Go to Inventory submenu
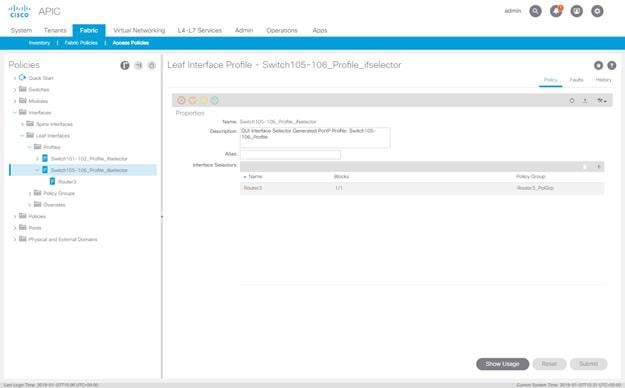 point(39,43)
